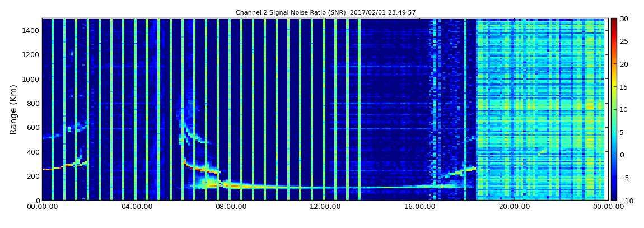Click the colorbar value 5
The height and width of the screenshot is (228, 644).
622,132
